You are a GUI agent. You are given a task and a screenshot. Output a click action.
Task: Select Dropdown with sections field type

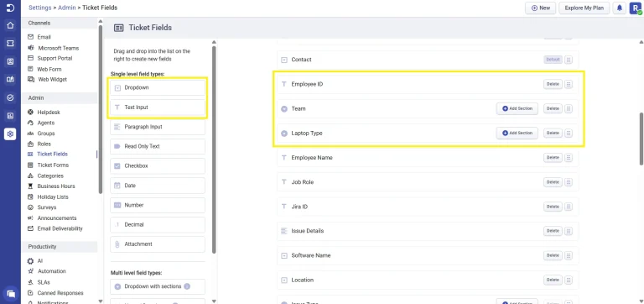click(158, 286)
